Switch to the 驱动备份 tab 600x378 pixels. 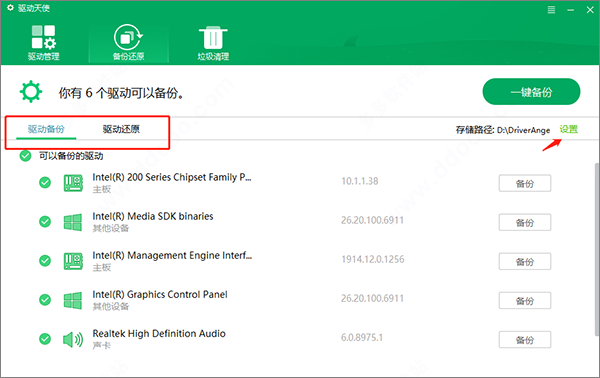46,129
